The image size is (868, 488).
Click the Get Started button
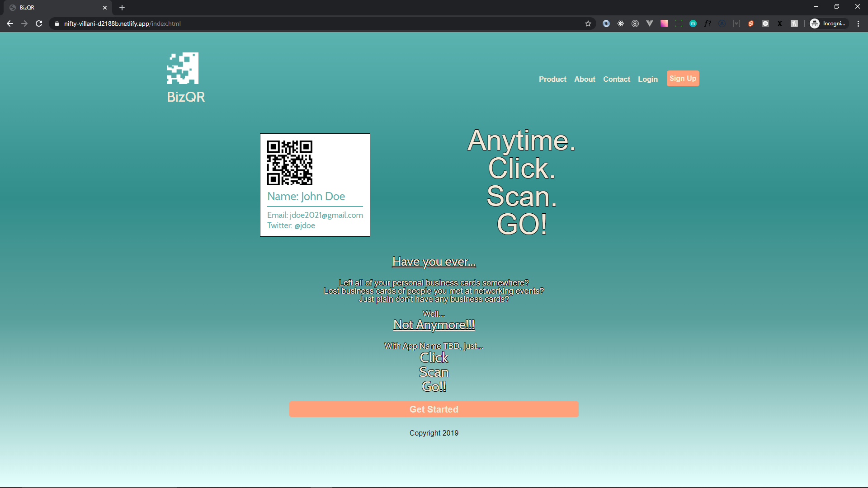434,409
